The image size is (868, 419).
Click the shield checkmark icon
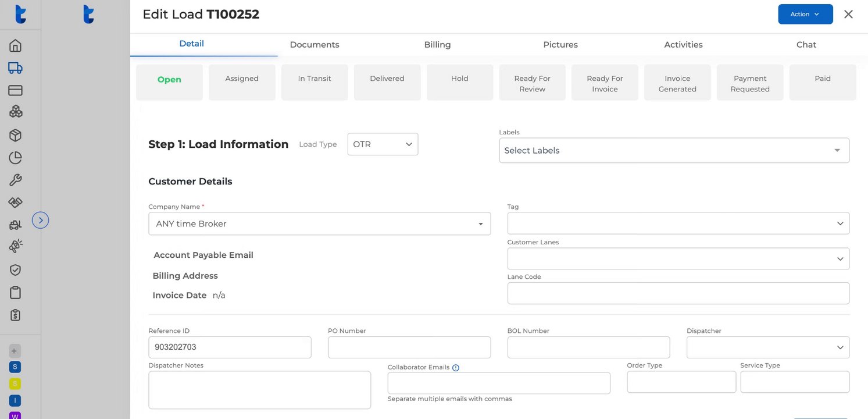click(16, 270)
